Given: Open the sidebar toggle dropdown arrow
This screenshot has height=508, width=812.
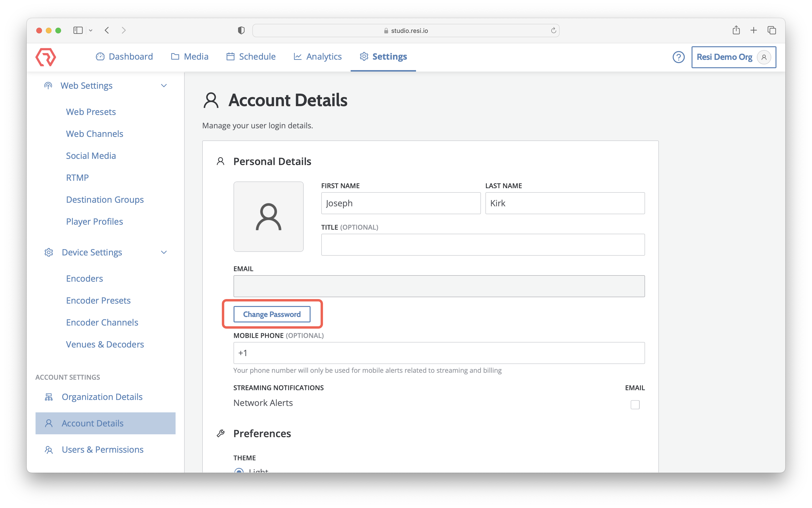Looking at the screenshot, I should click(91, 31).
